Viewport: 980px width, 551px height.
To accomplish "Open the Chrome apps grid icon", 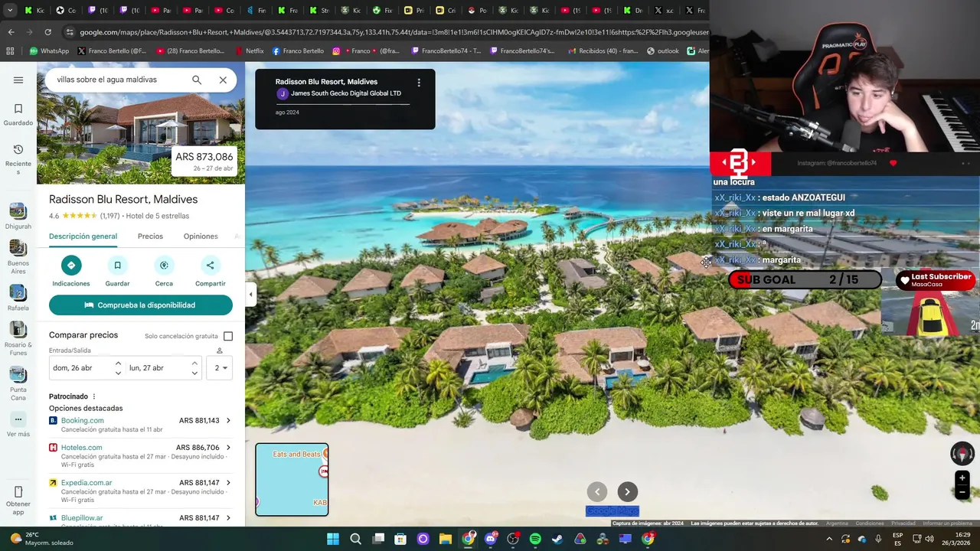I will tap(10, 51).
